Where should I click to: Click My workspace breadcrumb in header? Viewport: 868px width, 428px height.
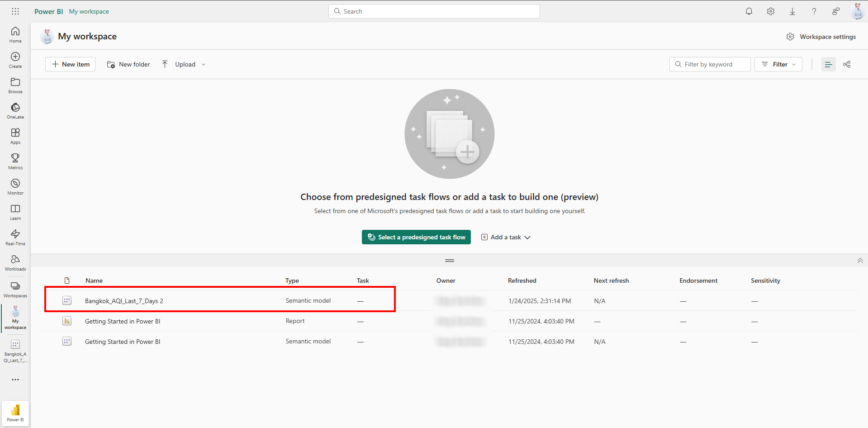(x=89, y=11)
